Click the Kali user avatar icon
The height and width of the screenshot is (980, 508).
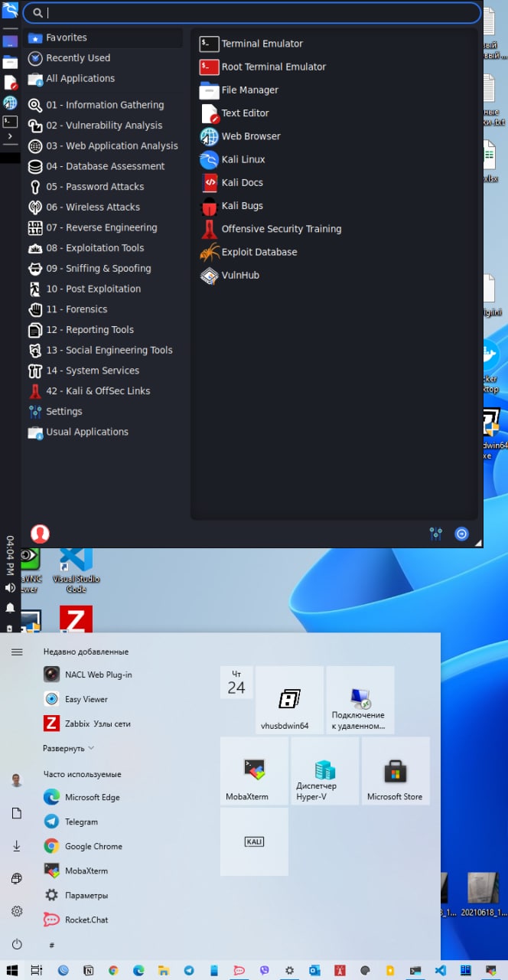coord(40,534)
